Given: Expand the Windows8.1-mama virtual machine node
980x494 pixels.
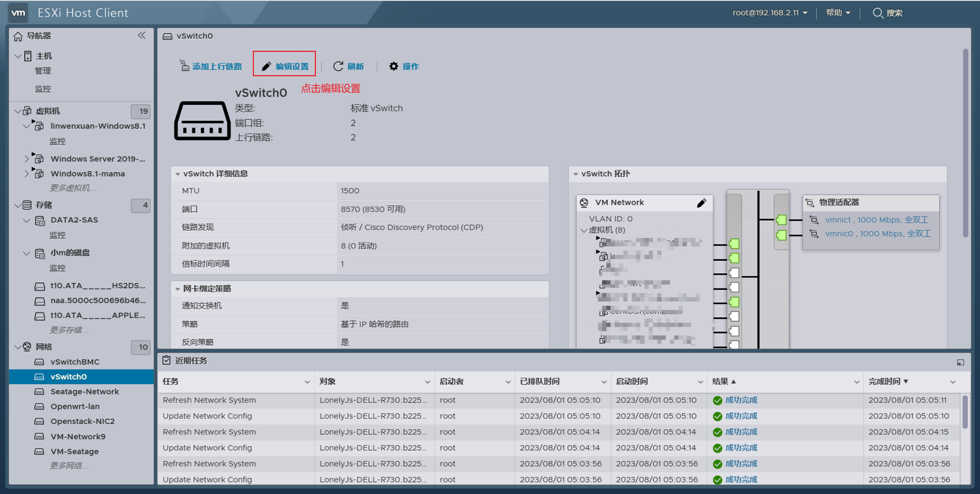Looking at the screenshot, I should click(x=26, y=174).
